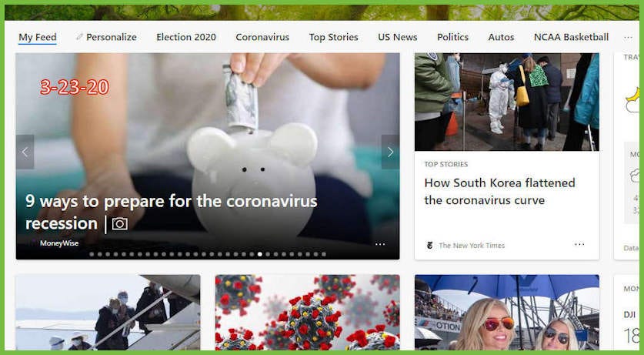Click the pencil icon beside Personalize
Viewport: 644px width, 355px height.
tap(79, 37)
